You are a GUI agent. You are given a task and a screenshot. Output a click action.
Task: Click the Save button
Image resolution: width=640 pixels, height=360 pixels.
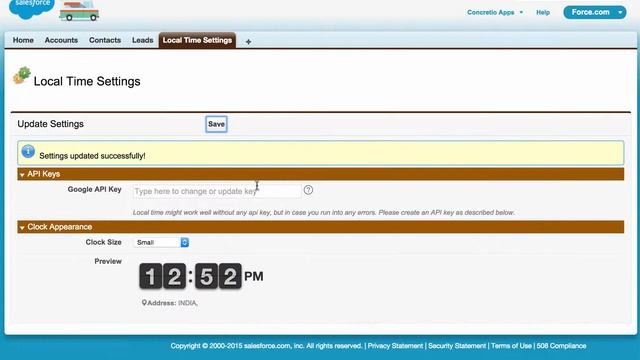pos(216,124)
